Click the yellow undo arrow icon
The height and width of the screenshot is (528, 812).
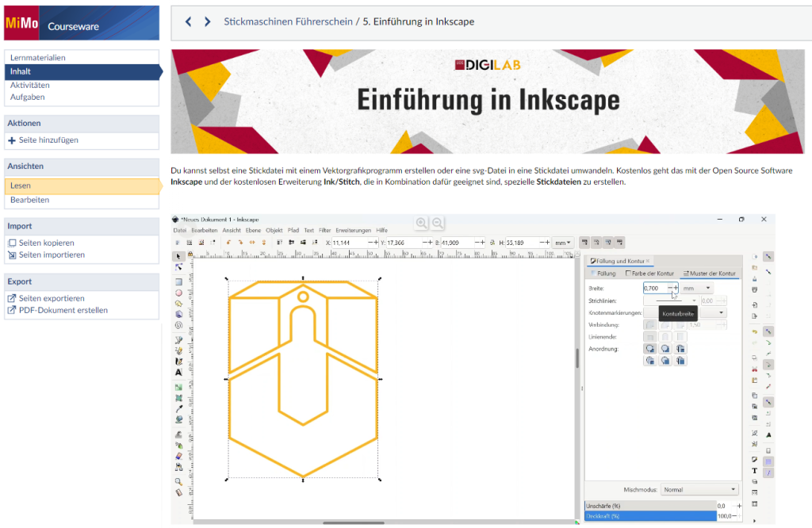[755, 331]
